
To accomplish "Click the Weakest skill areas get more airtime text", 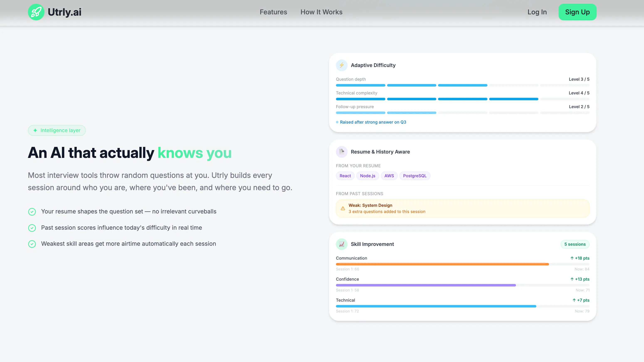I will (x=128, y=244).
